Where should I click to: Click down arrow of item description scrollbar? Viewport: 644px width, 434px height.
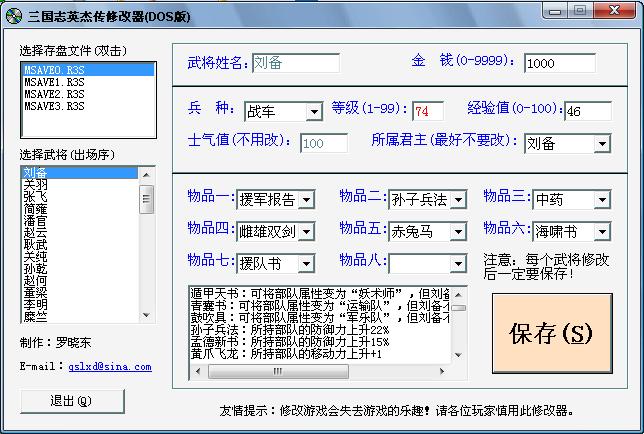[459, 355]
